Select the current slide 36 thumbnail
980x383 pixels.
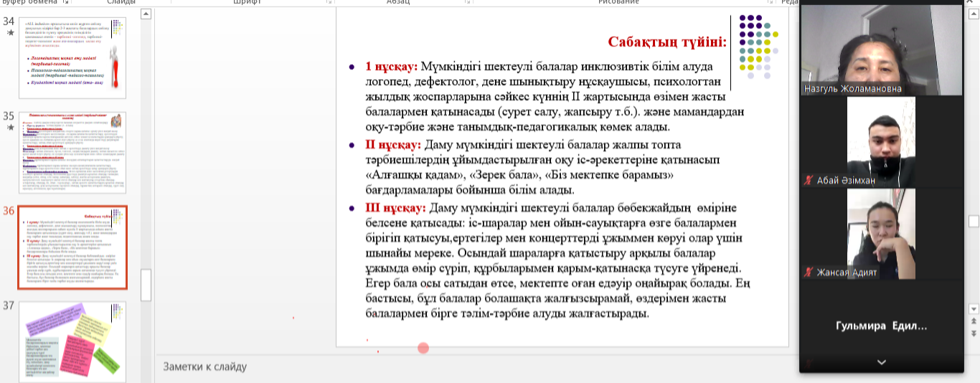72,247
